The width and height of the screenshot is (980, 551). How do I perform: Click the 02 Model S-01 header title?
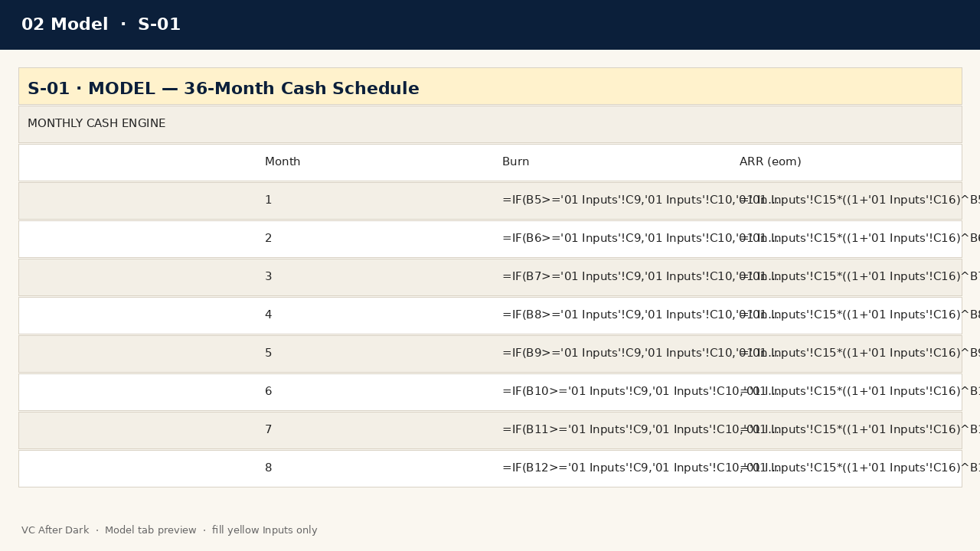(x=101, y=24)
